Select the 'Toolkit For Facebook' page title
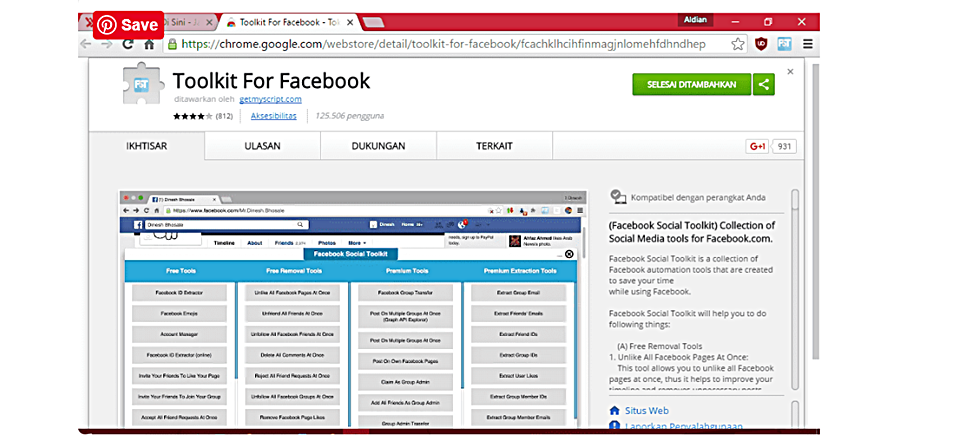Screen dimensions: 960x436 point(271,81)
